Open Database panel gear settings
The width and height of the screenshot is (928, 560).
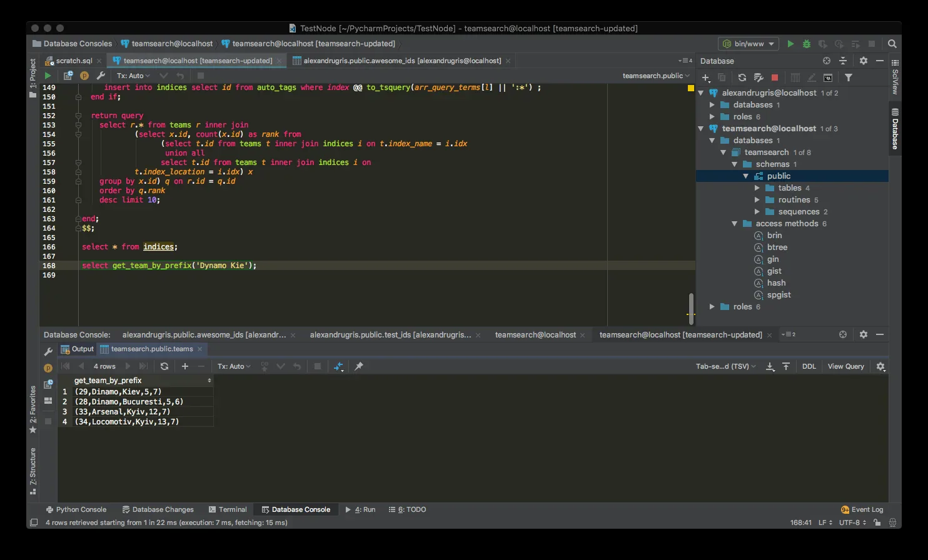(864, 61)
